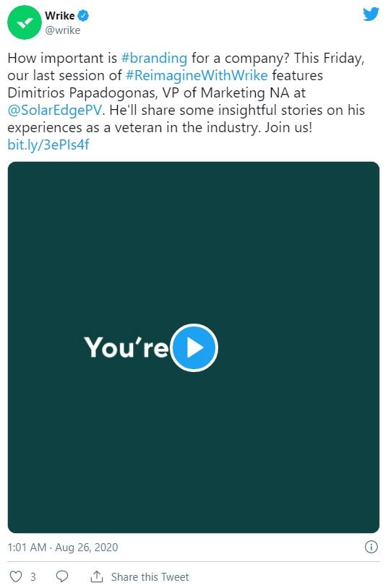The height and width of the screenshot is (588, 388).
Task: Reply using the speech bubble icon
Action: (x=62, y=576)
